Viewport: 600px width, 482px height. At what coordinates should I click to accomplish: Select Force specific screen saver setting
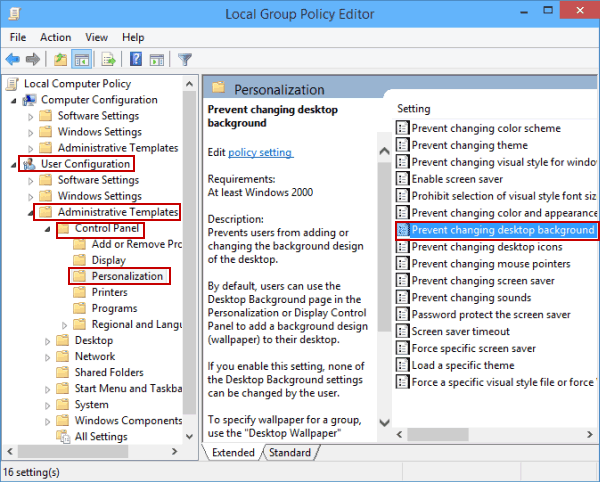473,348
